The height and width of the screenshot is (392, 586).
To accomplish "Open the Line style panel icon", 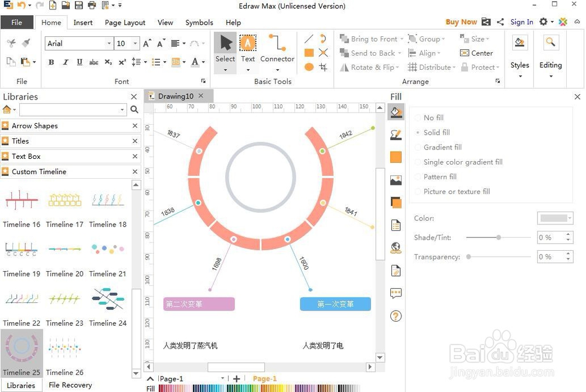I will pos(396,135).
